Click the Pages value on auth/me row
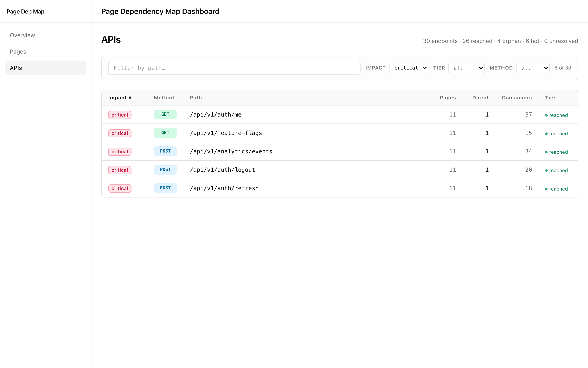The width and height of the screenshot is (588, 368). pos(453,115)
